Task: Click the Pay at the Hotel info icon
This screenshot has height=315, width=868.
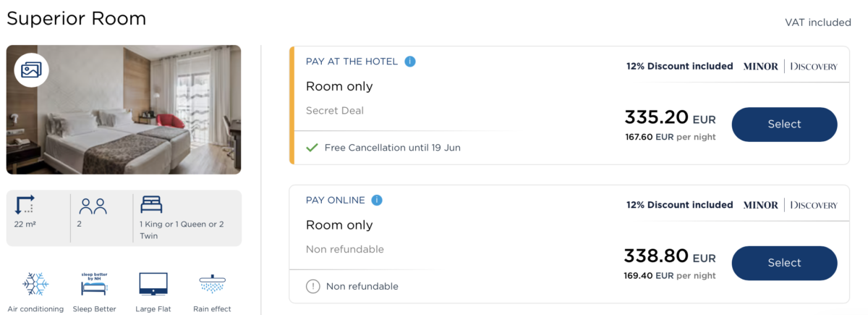Action: [410, 62]
